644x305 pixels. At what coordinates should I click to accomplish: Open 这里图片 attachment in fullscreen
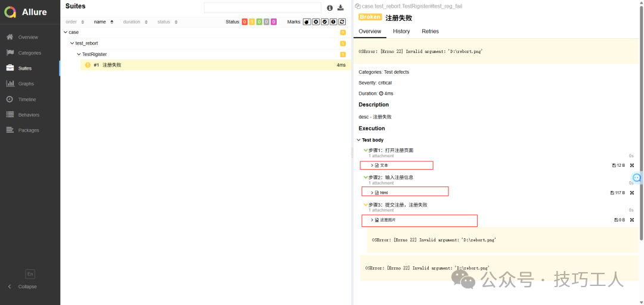tap(632, 220)
